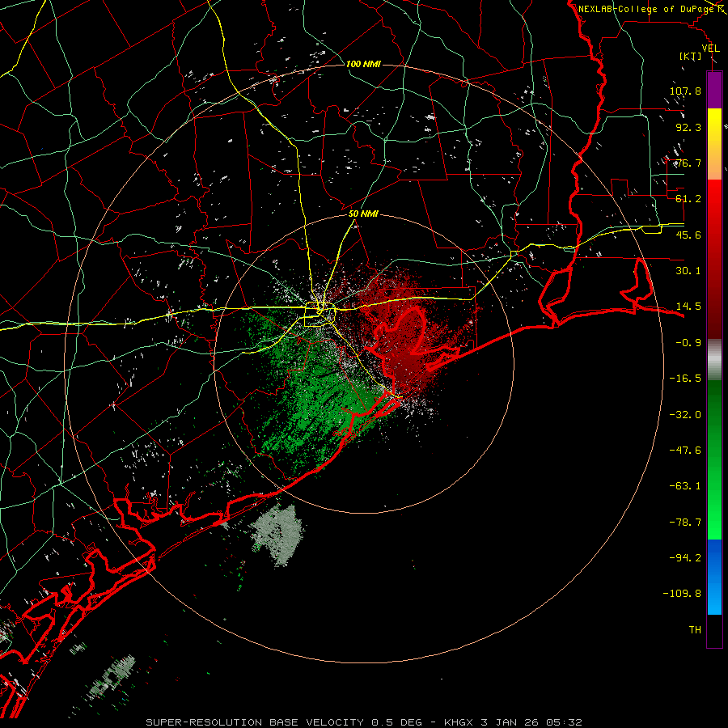The width and height of the screenshot is (728, 728).
Task: Click the SUPER-RESOLUTION BASE VELOCITY caption text
Action: pos(255,722)
